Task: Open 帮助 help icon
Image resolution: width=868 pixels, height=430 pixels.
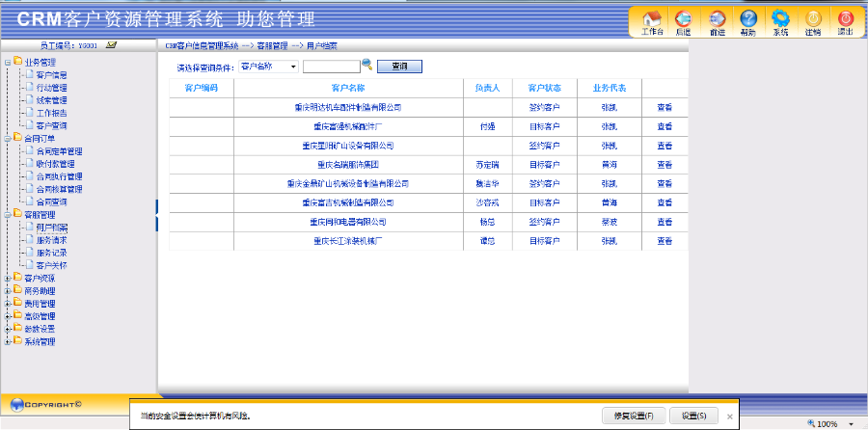Action: click(748, 19)
